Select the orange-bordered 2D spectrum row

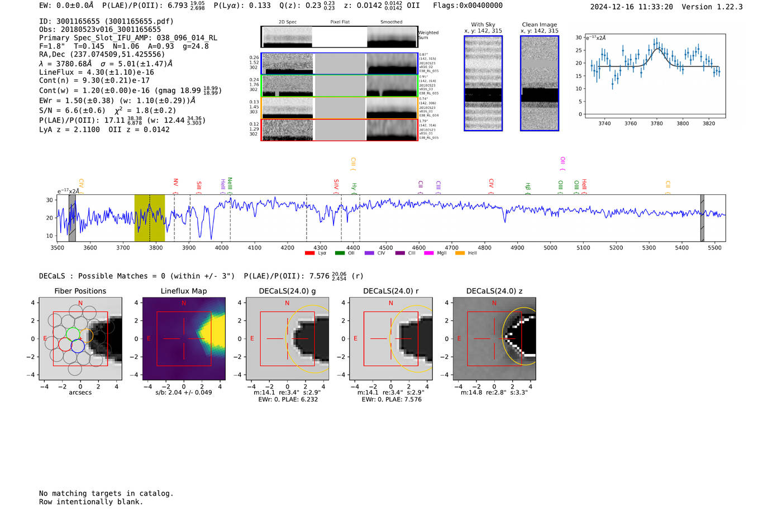340,108
